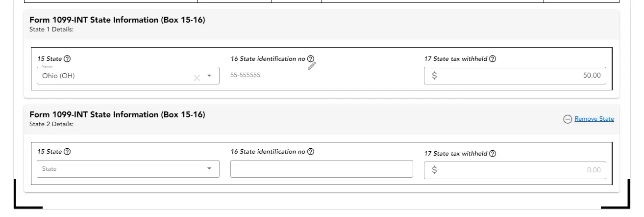This screenshot has height=217, width=644.
Task: Show help for State 2 tax withheld
Action: [x=493, y=154]
